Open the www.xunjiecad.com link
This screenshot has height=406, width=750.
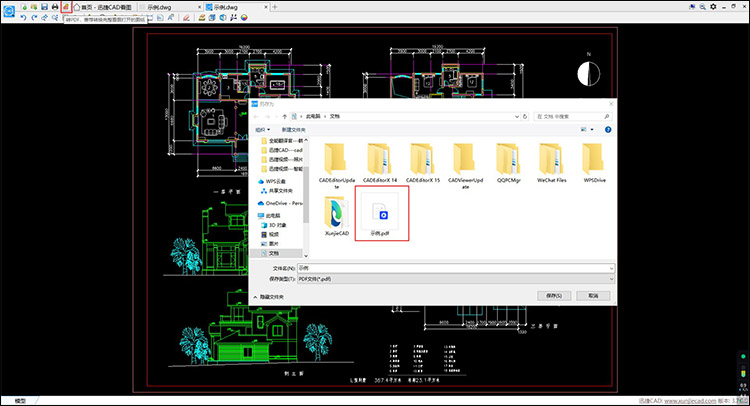690,401
